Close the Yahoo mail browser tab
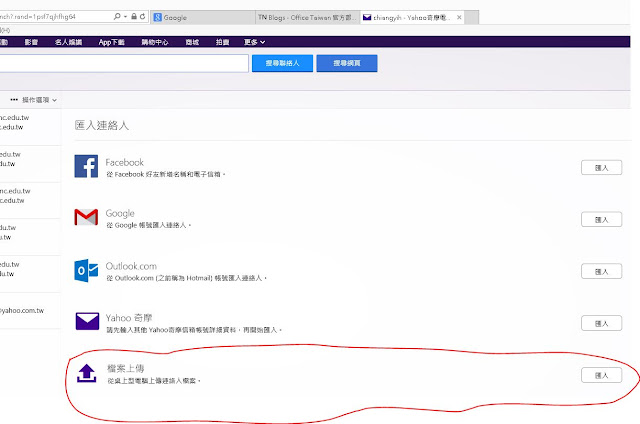The height and width of the screenshot is (424, 640). click(459, 17)
